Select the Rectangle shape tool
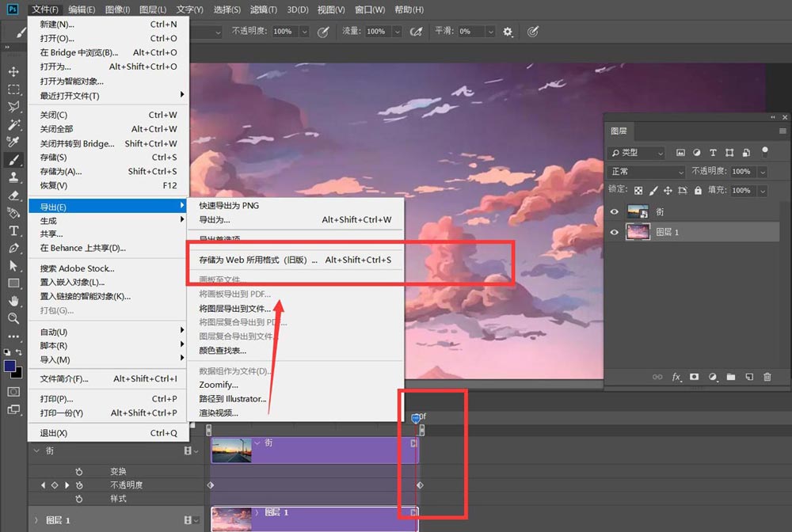The height and width of the screenshot is (532, 792). 13,283
